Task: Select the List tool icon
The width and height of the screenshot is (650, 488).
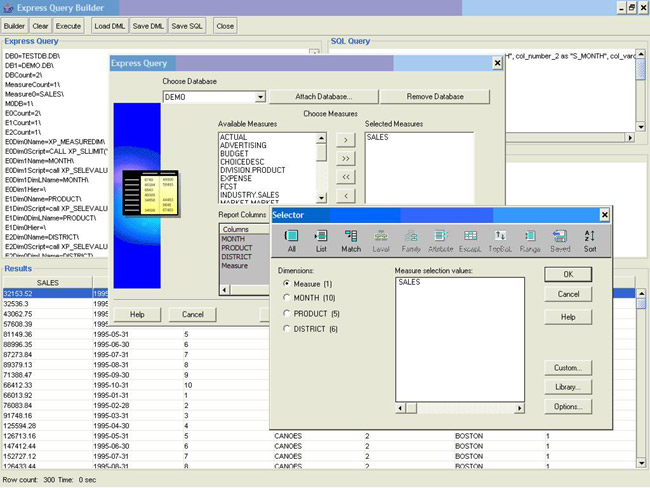Action: click(x=321, y=240)
